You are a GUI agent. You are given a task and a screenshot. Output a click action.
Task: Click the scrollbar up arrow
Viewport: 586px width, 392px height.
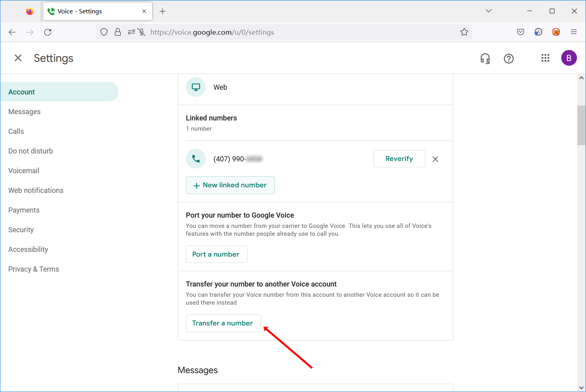pyautogui.click(x=581, y=78)
